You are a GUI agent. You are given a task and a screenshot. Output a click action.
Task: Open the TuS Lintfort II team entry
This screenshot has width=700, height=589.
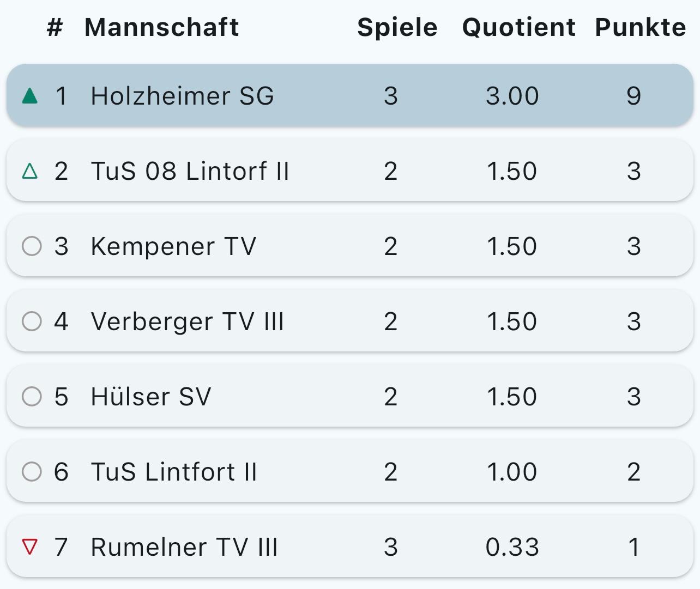pos(174,472)
